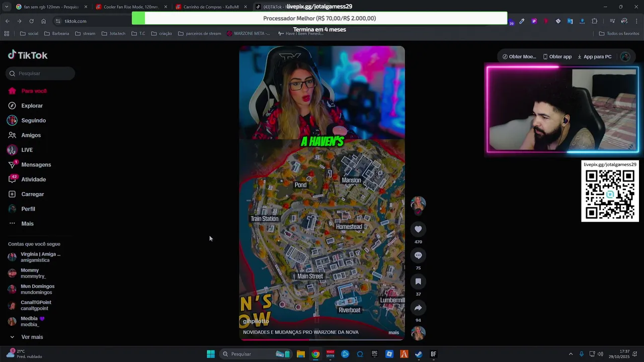
Task: Open Todos os favoritos folder
Action: (x=619, y=34)
